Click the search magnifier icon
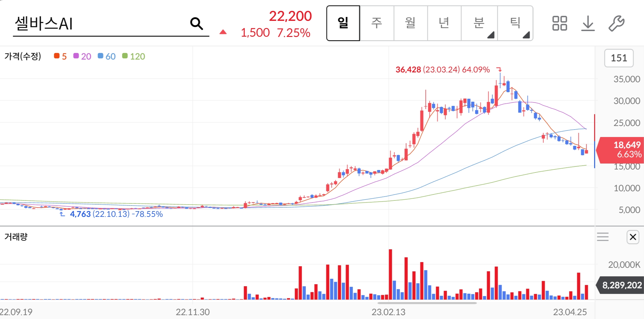 coord(196,24)
